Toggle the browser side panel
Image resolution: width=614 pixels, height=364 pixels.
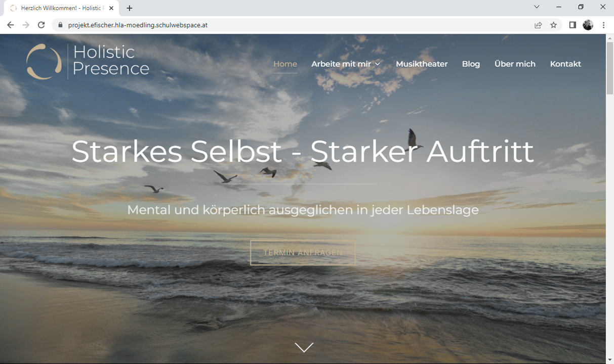pyautogui.click(x=572, y=25)
